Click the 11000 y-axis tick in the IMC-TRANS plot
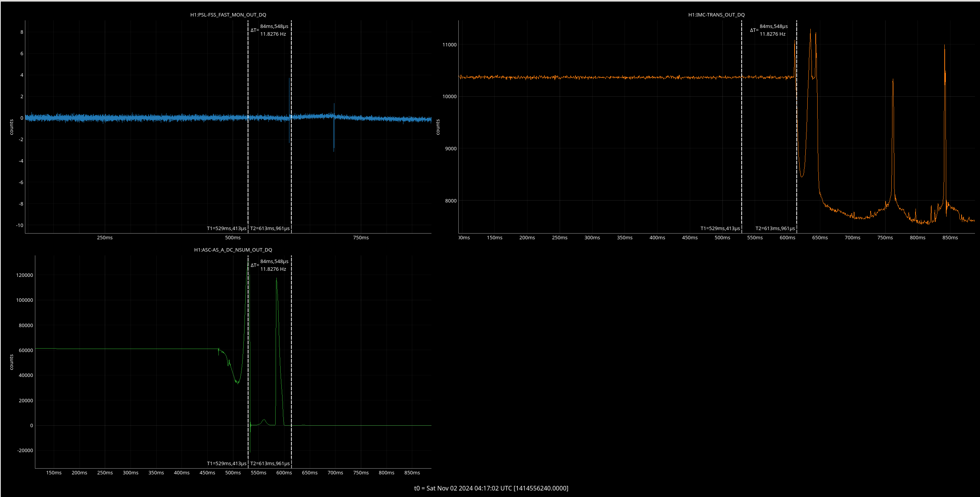This screenshot has width=980, height=497. pyautogui.click(x=450, y=44)
